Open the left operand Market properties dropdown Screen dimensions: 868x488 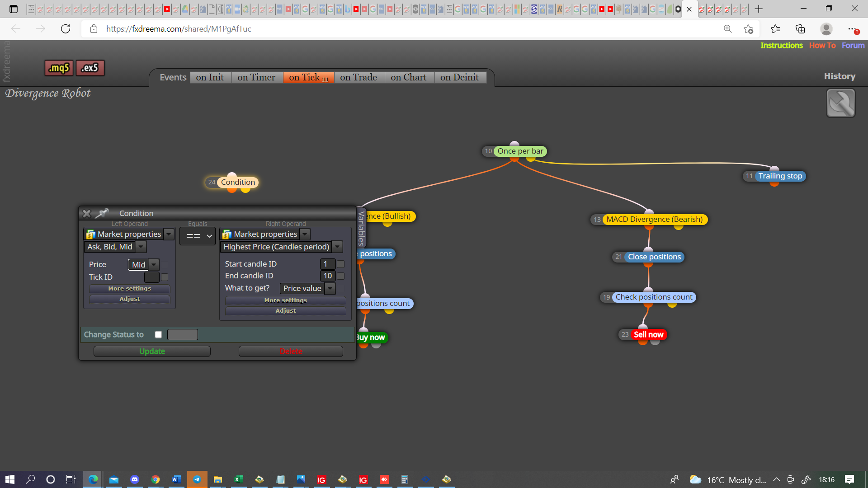(169, 234)
